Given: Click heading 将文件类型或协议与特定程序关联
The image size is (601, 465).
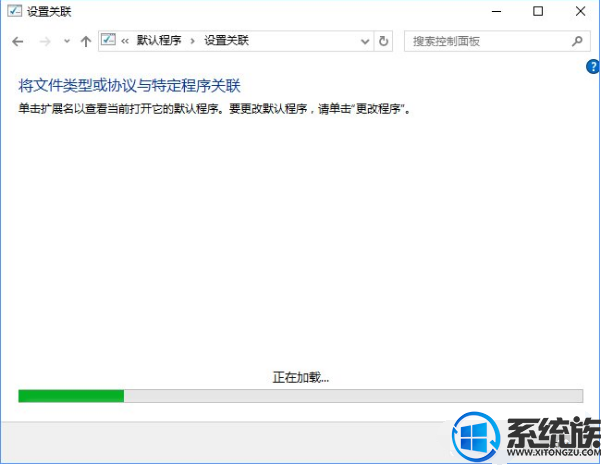Looking at the screenshot, I should pyautogui.click(x=130, y=85).
